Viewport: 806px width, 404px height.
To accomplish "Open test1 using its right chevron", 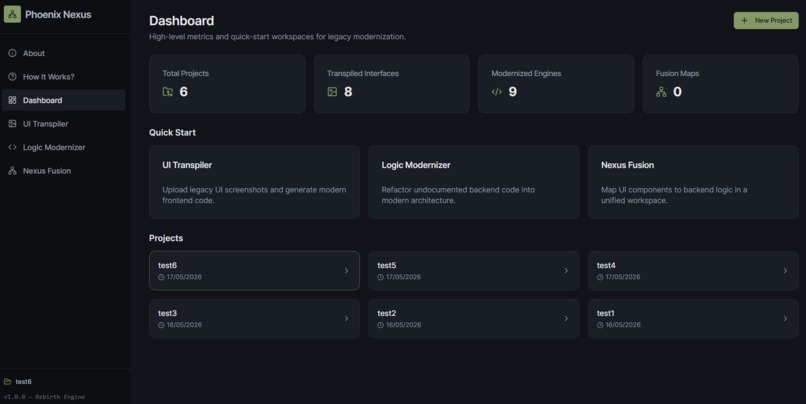I will (x=785, y=318).
